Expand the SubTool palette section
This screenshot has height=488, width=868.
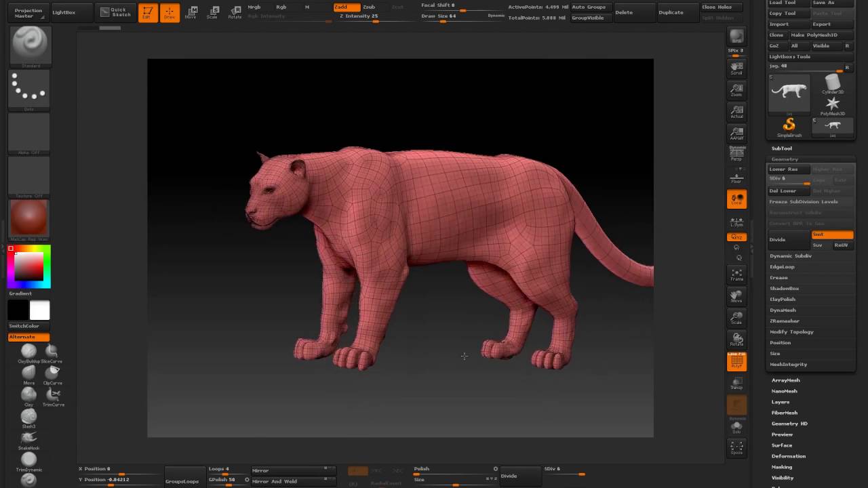781,148
